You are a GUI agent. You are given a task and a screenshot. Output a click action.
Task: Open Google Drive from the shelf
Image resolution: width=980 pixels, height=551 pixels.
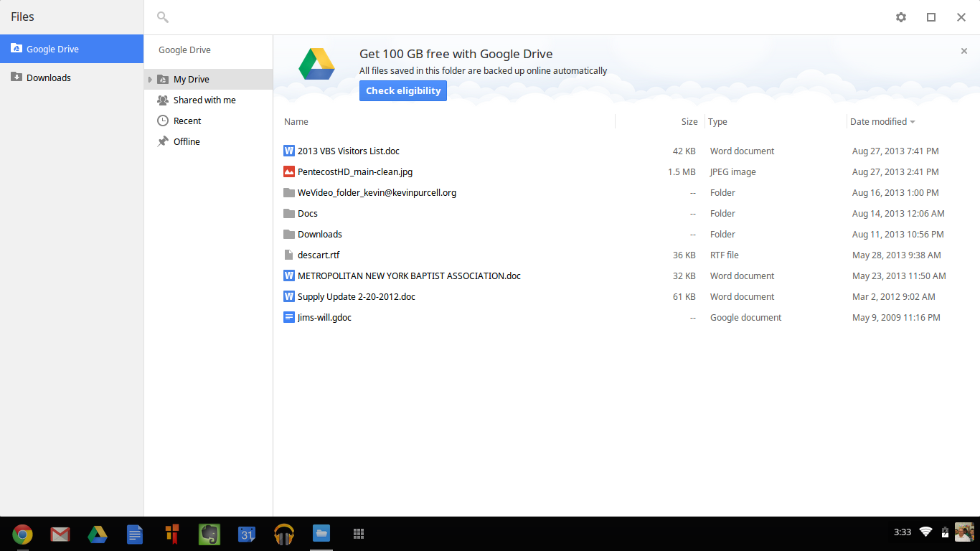click(x=98, y=534)
